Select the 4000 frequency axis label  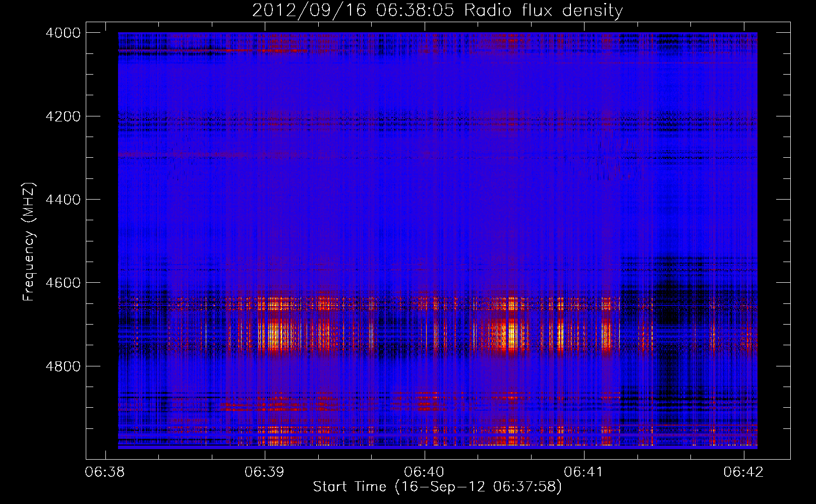(x=63, y=33)
